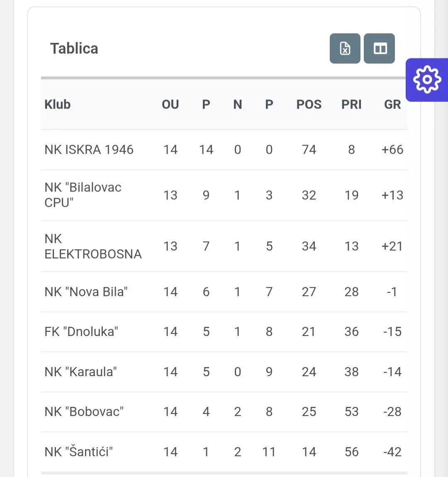The height and width of the screenshot is (477, 448).
Task: Open the NK "Bobovac" club entry
Action: pyautogui.click(x=84, y=411)
